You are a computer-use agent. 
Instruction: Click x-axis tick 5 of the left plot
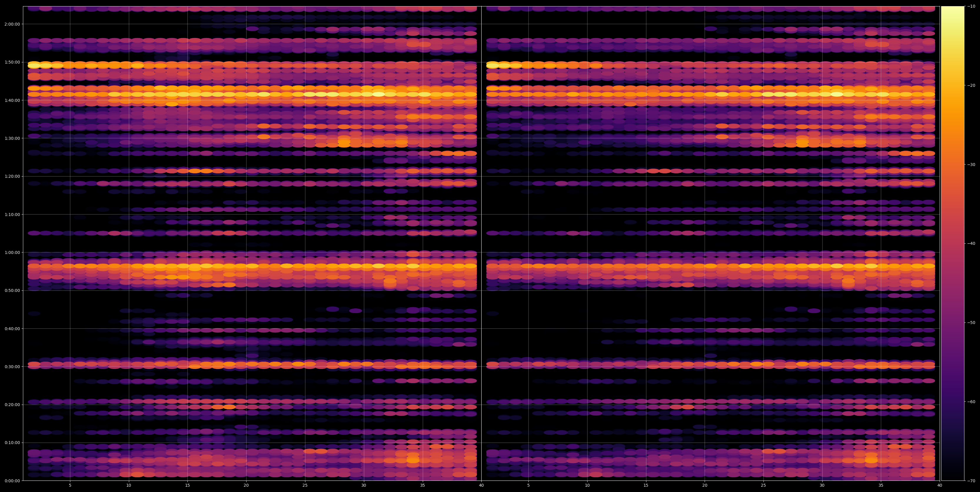[70, 486]
